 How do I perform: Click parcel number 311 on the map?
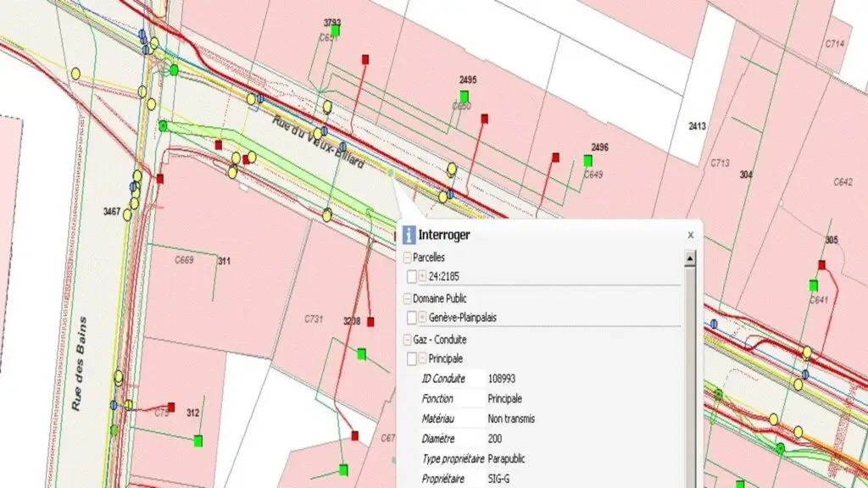(224, 261)
